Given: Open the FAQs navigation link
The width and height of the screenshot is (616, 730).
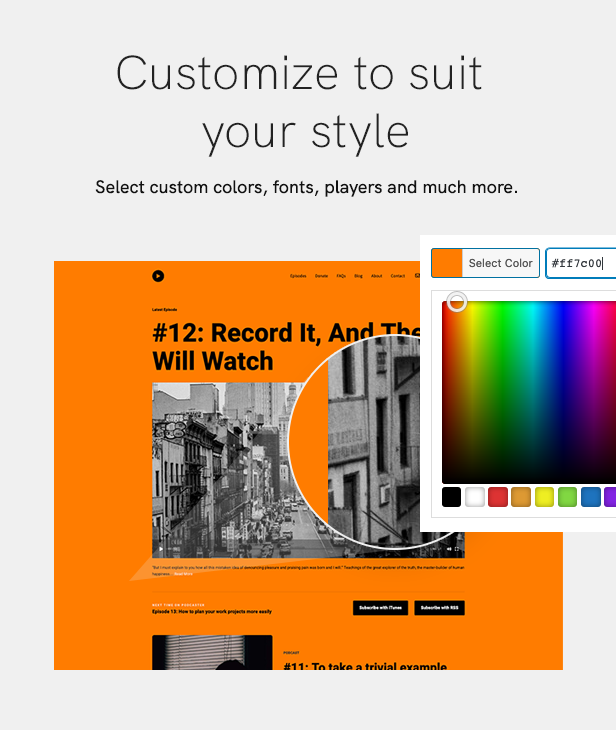Looking at the screenshot, I should click(x=341, y=276).
